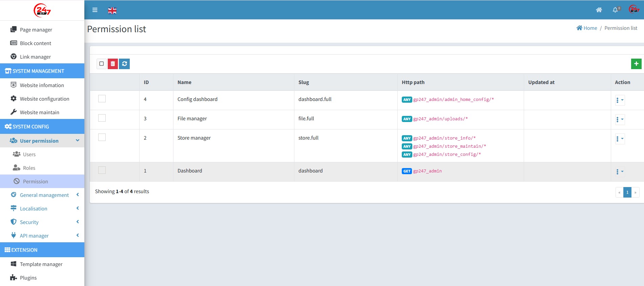Click the SYSTEM MANAGEMENT section header
Screen dimensions: 644x286
pyautogui.click(x=42, y=71)
